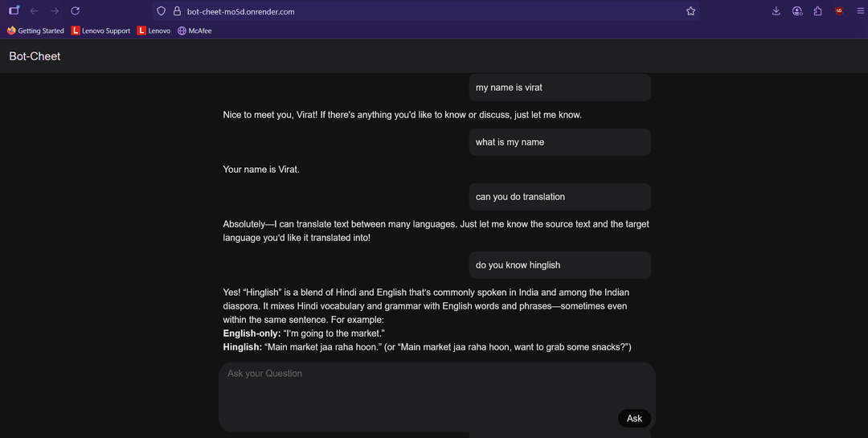The height and width of the screenshot is (438, 868).
Task: Click the forward navigation arrow
Action: [x=55, y=11]
